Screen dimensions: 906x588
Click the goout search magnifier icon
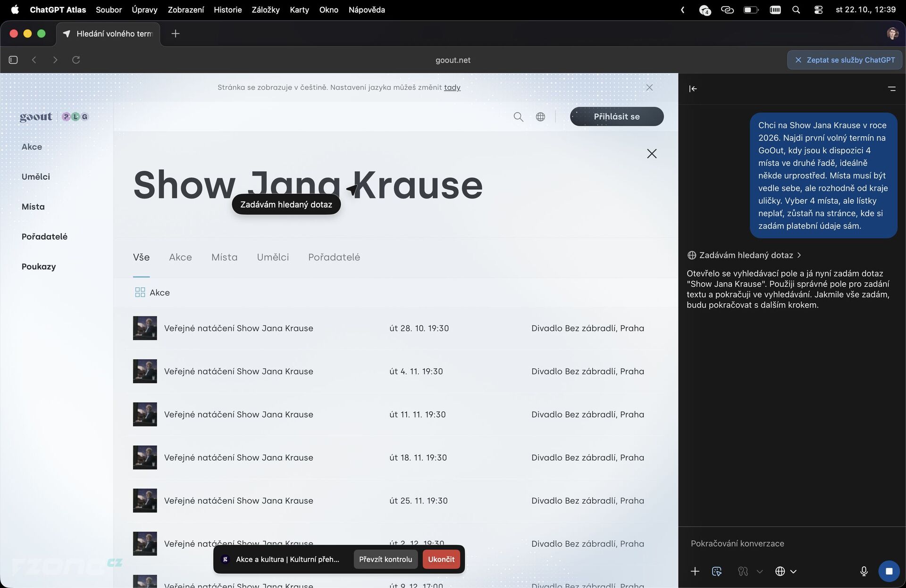coord(518,116)
